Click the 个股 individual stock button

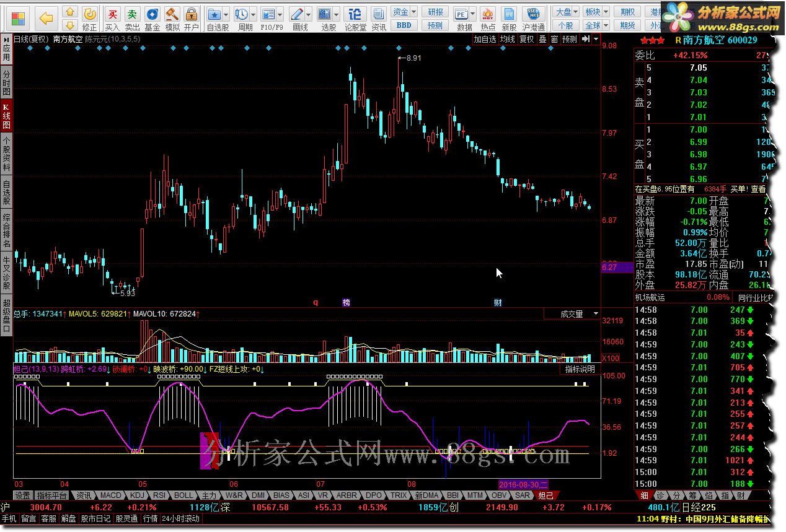click(566, 25)
